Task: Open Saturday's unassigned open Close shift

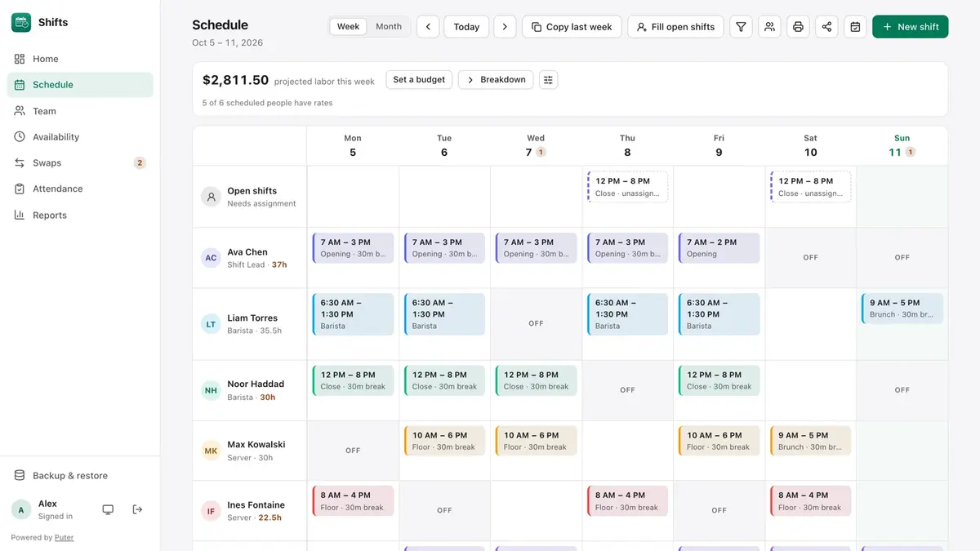Action: 810,187
